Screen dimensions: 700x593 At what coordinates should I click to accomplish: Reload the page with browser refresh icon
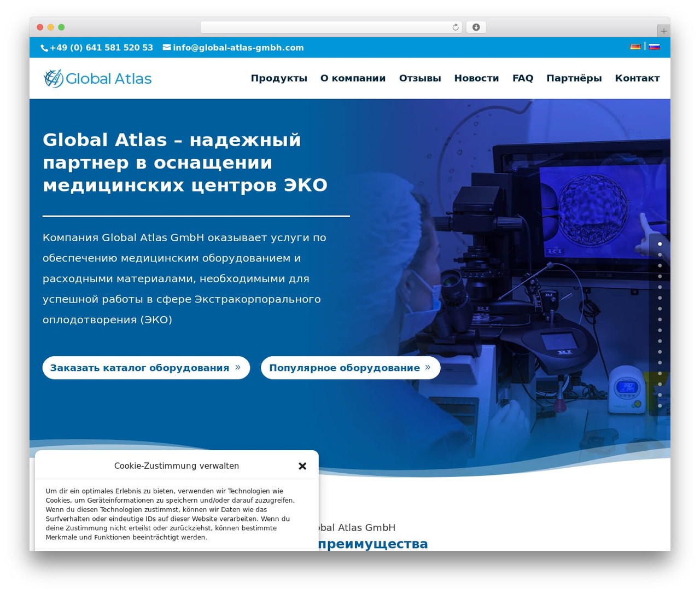[456, 27]
